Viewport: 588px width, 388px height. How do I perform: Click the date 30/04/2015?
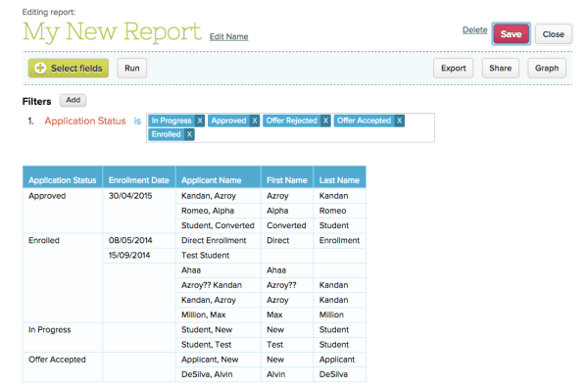click(x=130, y=196)
